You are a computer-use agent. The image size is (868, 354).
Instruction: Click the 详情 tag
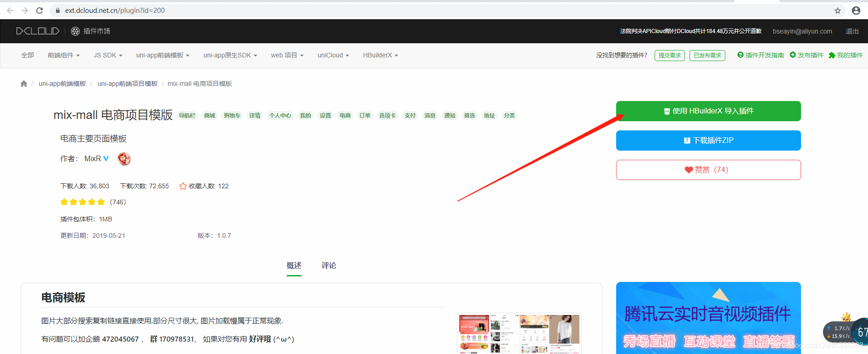255,116
